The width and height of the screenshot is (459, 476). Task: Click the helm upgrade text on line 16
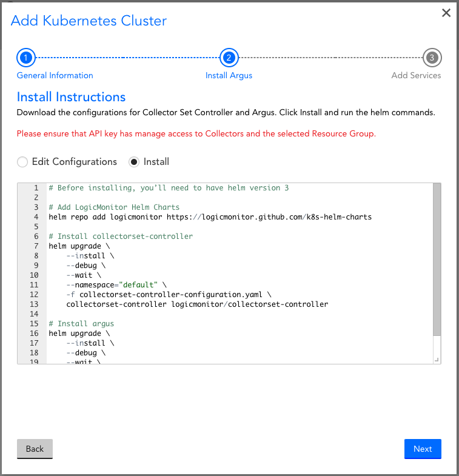point(75,334)
